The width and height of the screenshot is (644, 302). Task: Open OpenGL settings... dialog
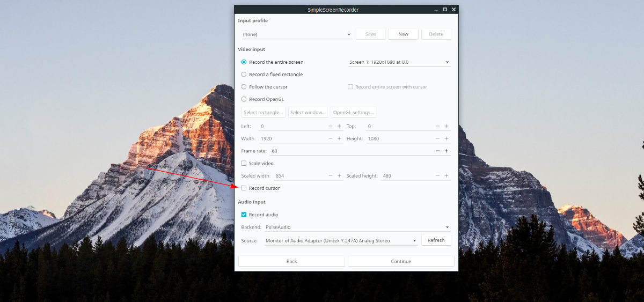click(x=354, y=112)
